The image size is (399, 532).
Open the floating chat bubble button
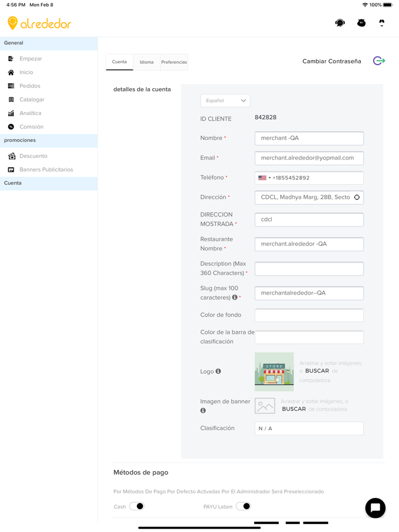[375, 508]
